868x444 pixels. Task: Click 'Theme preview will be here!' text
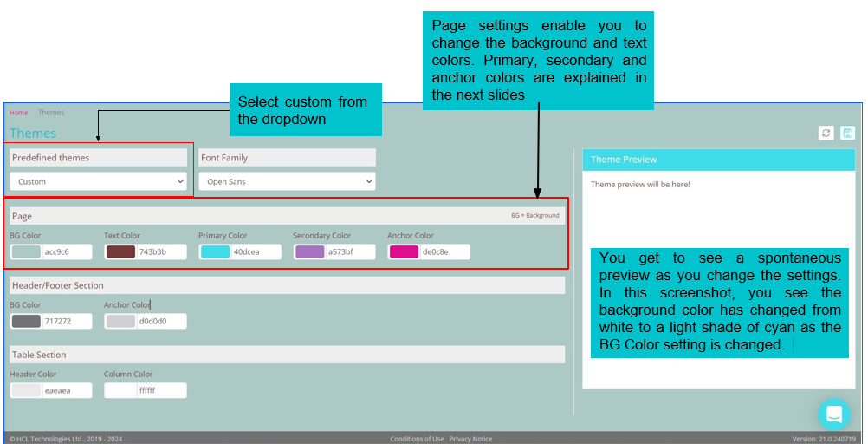click(x=640, y=185)
